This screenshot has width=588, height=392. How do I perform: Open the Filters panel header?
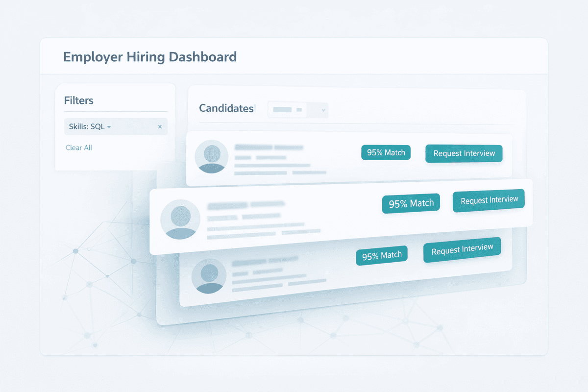pyautogui.click(x=79, y=100)
